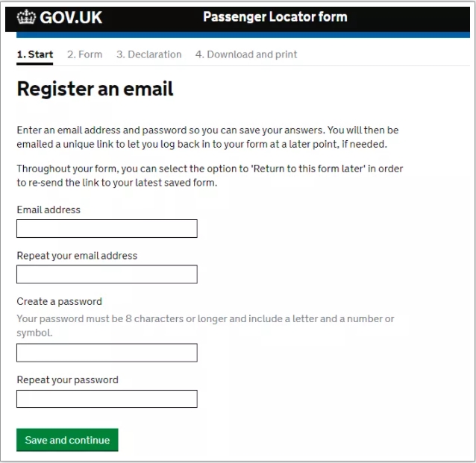Click the Repeat your email address field
This screenshot has width=476, height=463.
pyautogui.click(x=107, y=274)
